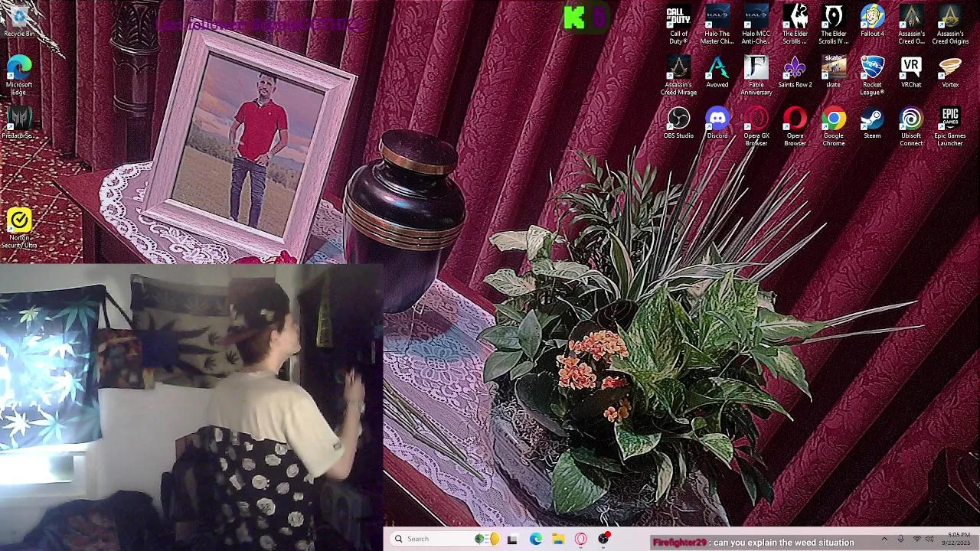The height and width of the screenshot is (551, 980).
Task: Select the Fable Anniversary shortcut
Action: point(756,76)
